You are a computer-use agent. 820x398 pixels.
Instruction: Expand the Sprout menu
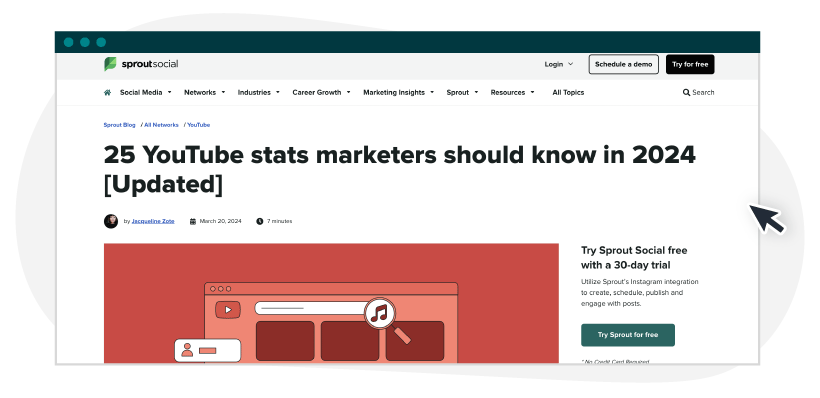pyautogui.click(x=462, y=93)
